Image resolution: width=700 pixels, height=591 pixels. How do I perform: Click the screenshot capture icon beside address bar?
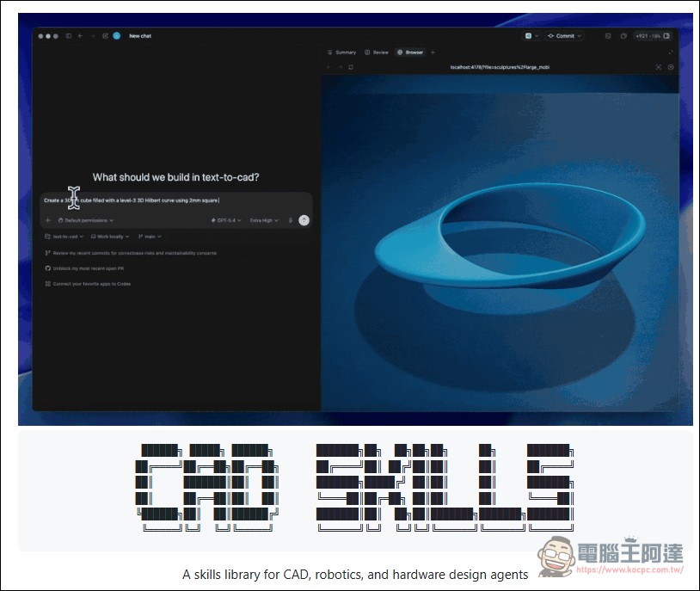coord(659,67)
